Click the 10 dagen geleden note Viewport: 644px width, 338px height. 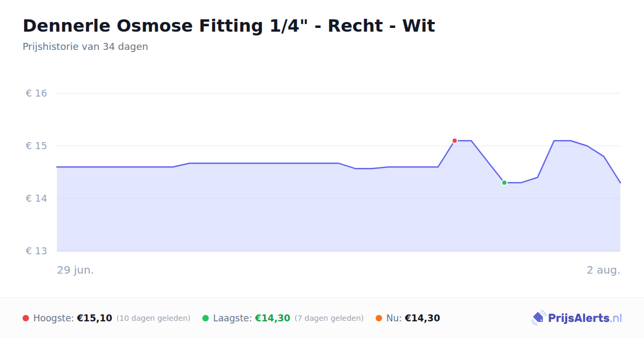[x=153, y=318]
